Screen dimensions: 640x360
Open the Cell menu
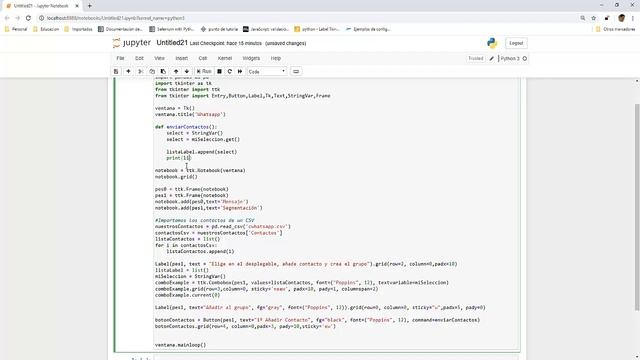point(203,58)
